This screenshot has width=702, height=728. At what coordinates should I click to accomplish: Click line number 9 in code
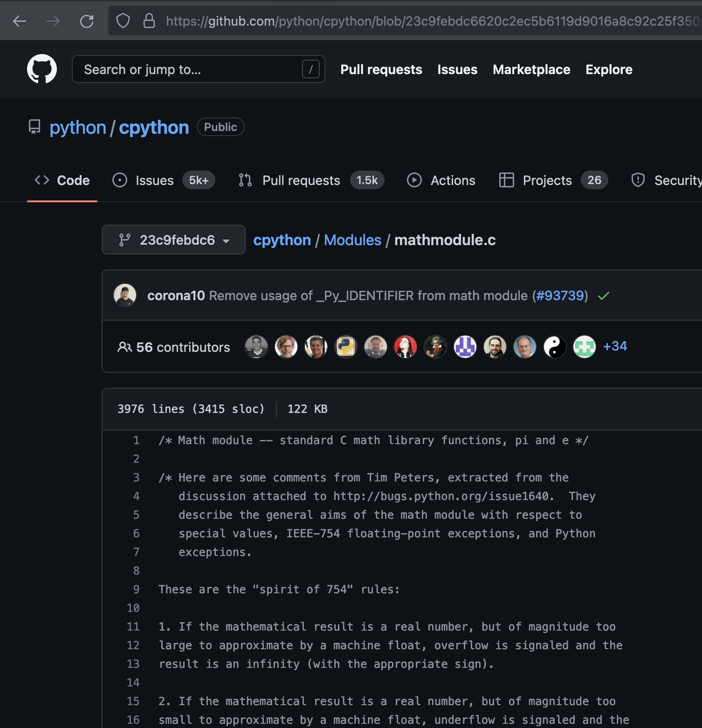pos(136,590)
